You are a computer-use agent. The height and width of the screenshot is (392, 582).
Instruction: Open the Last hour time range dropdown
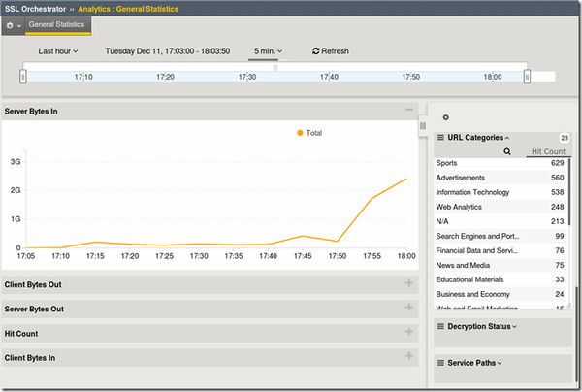tap(57, 50)
